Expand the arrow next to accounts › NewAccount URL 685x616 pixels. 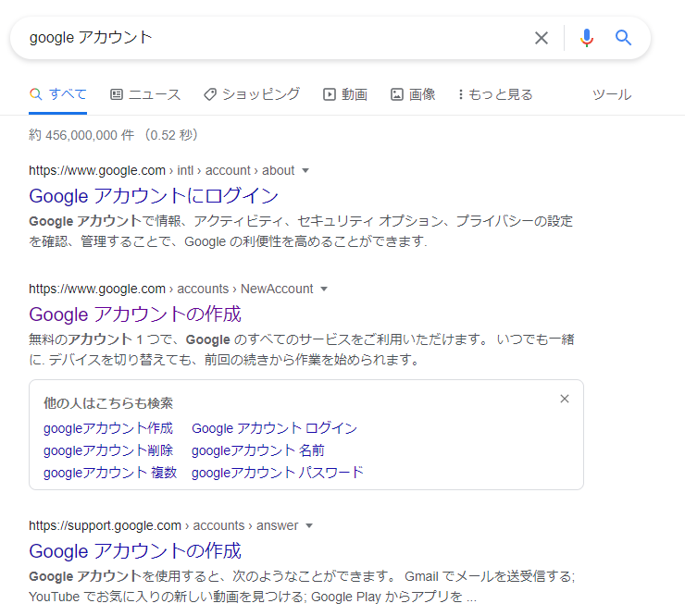tap(324, 289)
